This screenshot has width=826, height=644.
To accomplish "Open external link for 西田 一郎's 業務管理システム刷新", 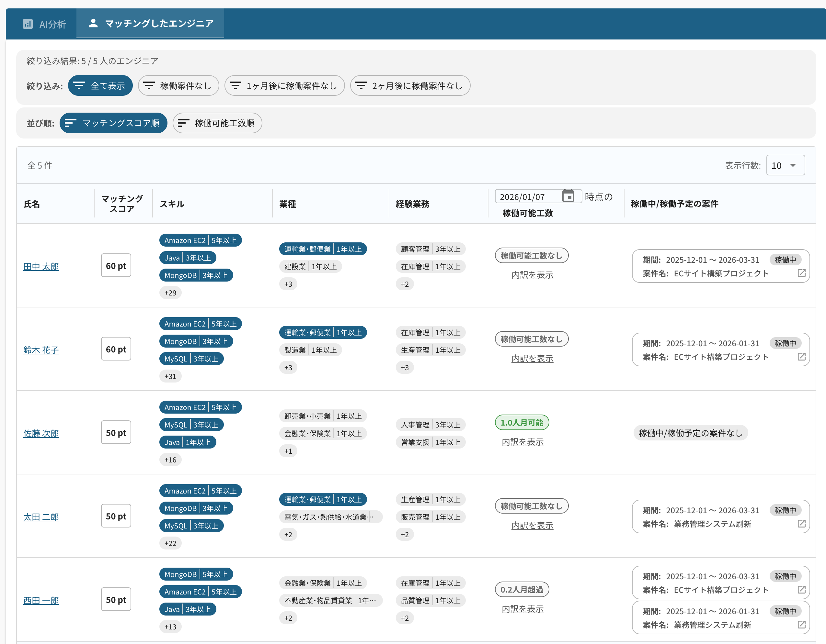I will click(801, 625).
